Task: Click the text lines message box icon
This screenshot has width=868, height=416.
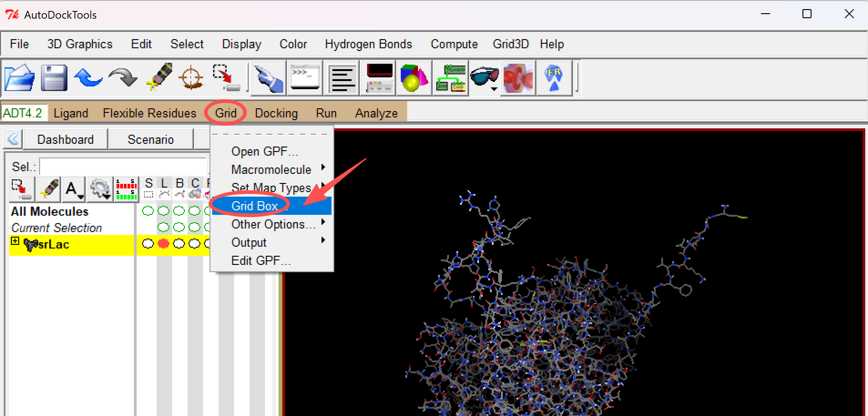Action: (342, 78)
